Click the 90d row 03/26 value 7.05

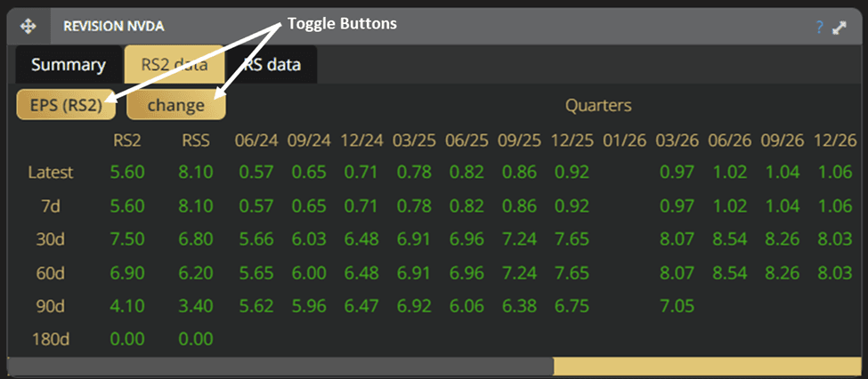point(677,305)
